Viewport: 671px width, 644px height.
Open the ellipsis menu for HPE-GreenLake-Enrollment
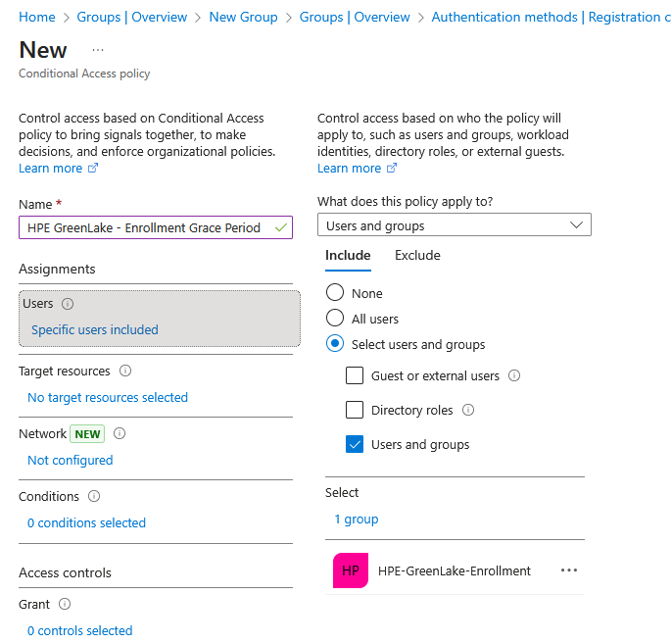point(569,570)
